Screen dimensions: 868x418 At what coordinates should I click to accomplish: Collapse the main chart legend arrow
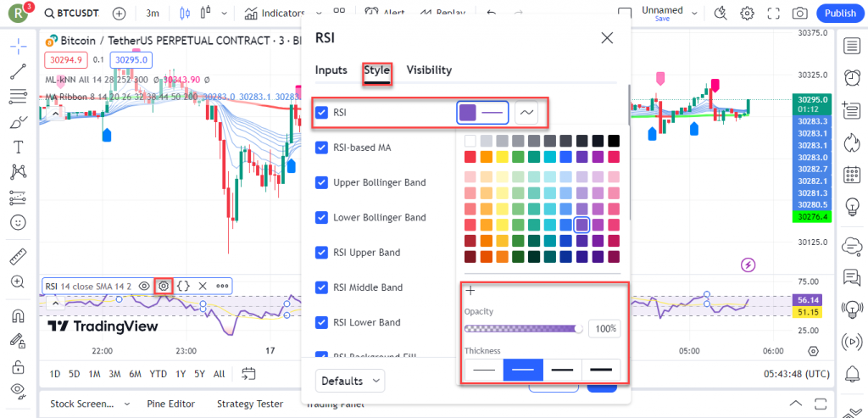pyautogui.click(x=55, y=114)
